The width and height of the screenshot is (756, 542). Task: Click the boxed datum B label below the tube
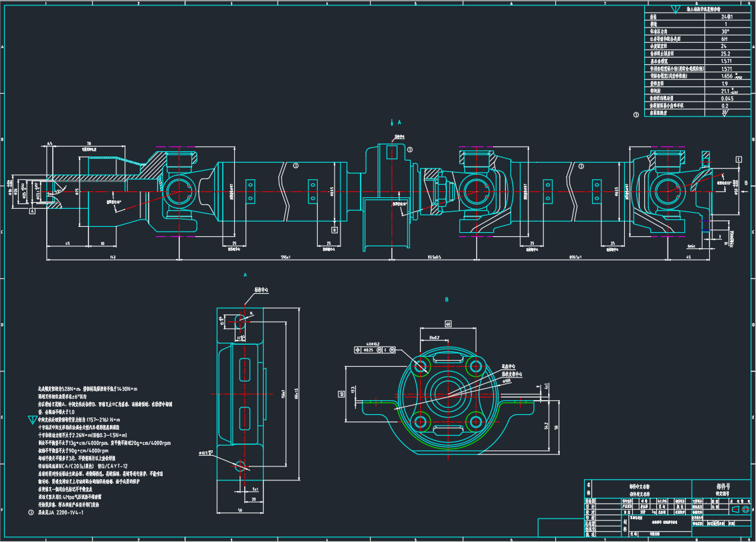335,230
